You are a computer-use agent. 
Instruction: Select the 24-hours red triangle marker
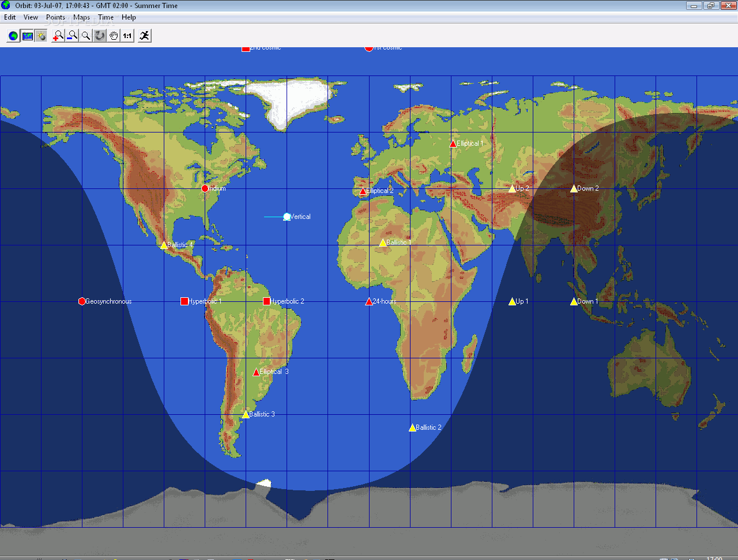pyautogui.click(x=369, y=301)
